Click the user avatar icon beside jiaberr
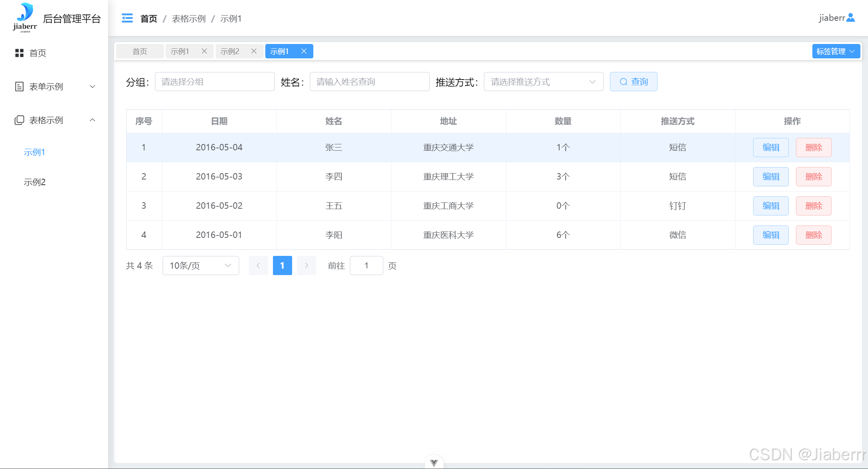This screenshot has height=469, width=868. (851, 18)
